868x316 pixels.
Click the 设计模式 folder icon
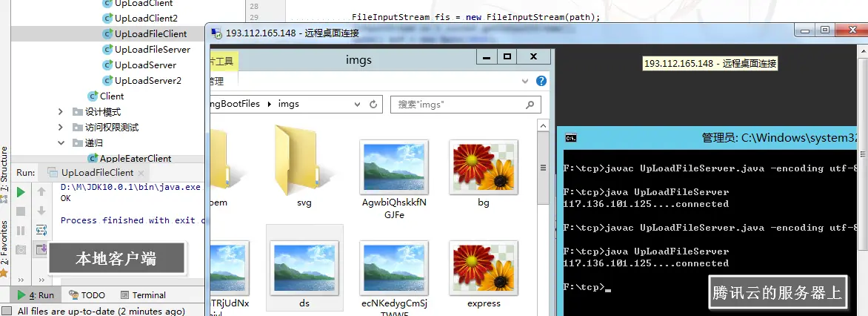pyautogui.click(x=78, y=111)
